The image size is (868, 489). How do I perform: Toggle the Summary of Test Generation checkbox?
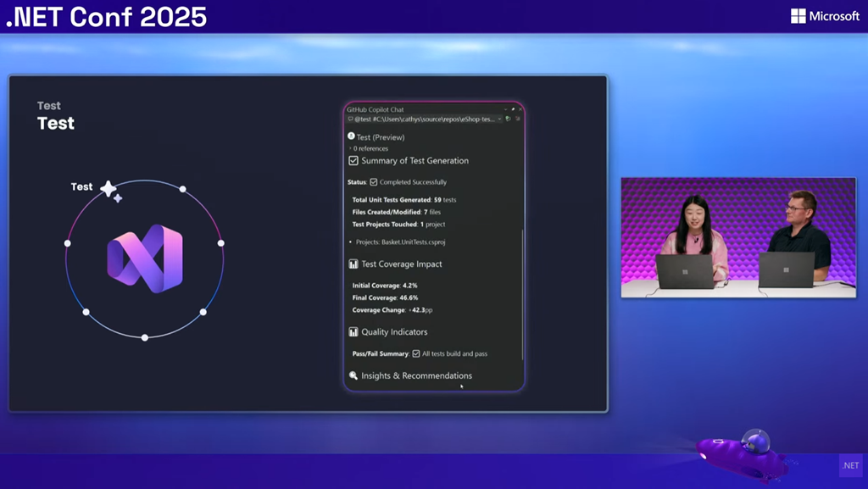point(353,160)
